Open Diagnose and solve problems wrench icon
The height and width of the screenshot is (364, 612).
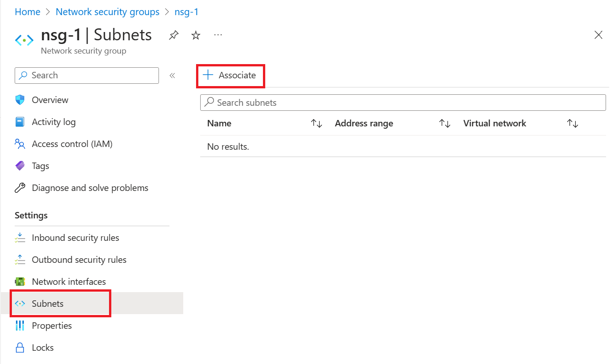(20, 188)
